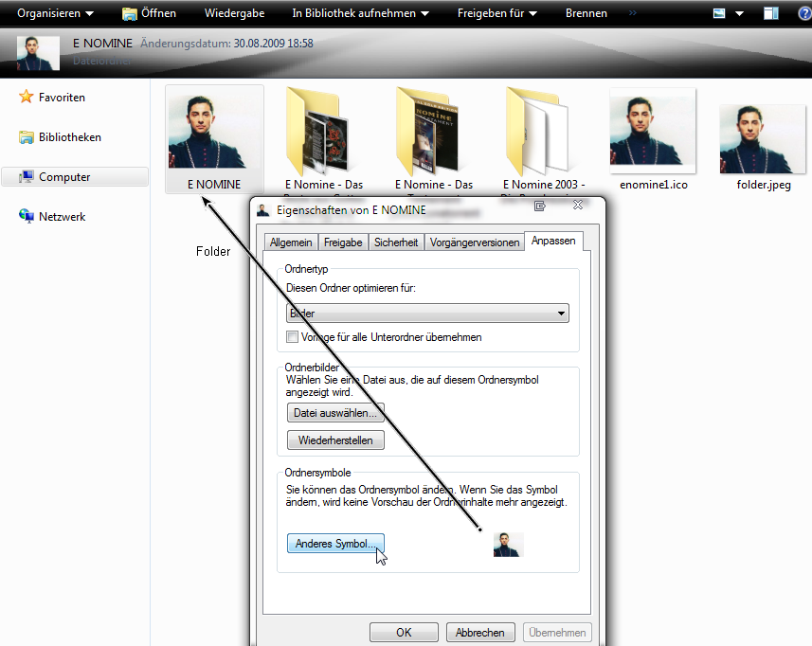Confirm with the OK button
Screen dimensions: 812x646
(404, 633)
